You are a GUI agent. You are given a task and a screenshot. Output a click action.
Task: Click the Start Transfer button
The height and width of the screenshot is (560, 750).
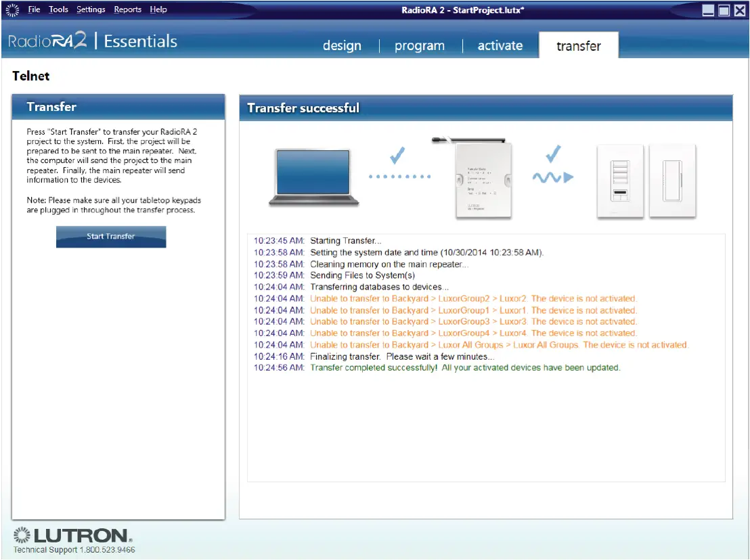(x=111, y=237)
